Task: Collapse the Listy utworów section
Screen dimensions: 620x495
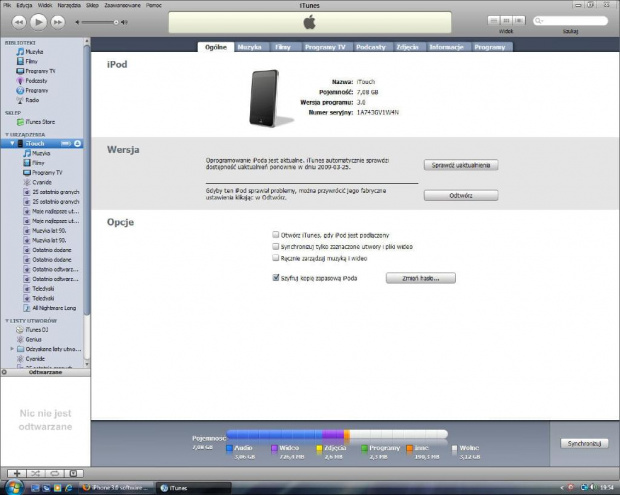Action: [7, 321]
